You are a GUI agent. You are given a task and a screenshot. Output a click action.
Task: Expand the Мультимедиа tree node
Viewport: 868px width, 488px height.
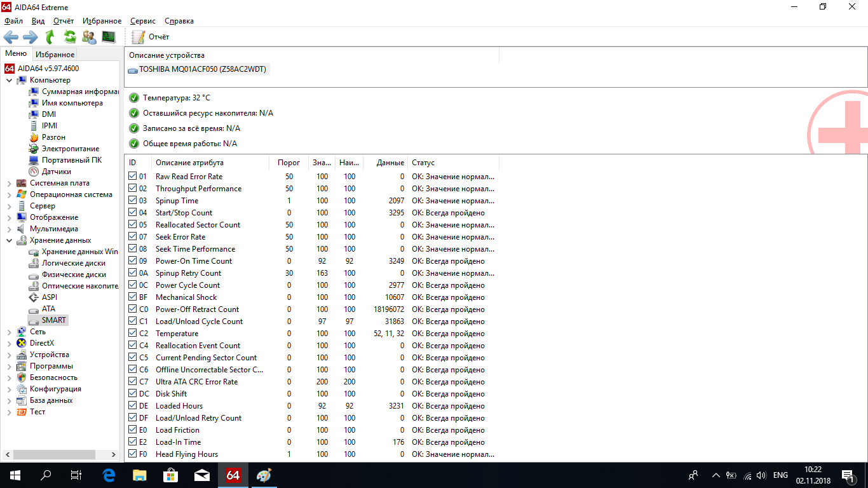coord(9,229)
